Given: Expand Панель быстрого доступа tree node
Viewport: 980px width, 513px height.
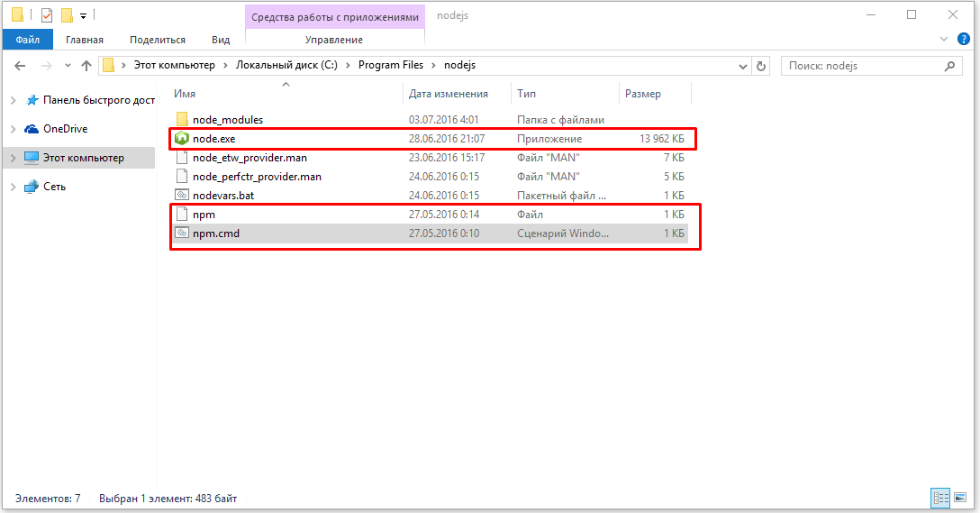Looking at the screenshot, I should pos(14,100).
